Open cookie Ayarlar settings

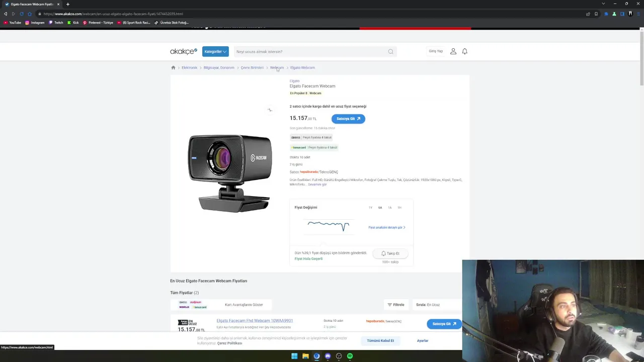click(x=423, y=340)
